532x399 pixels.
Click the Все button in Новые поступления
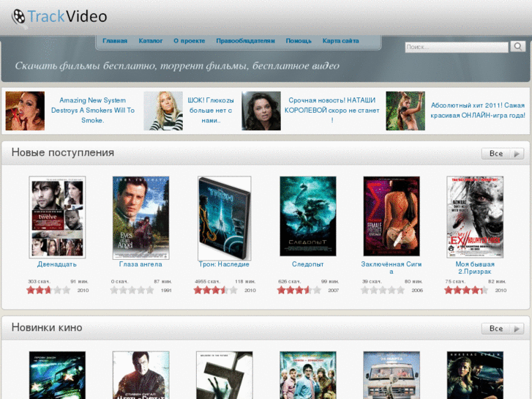point(503,154)
